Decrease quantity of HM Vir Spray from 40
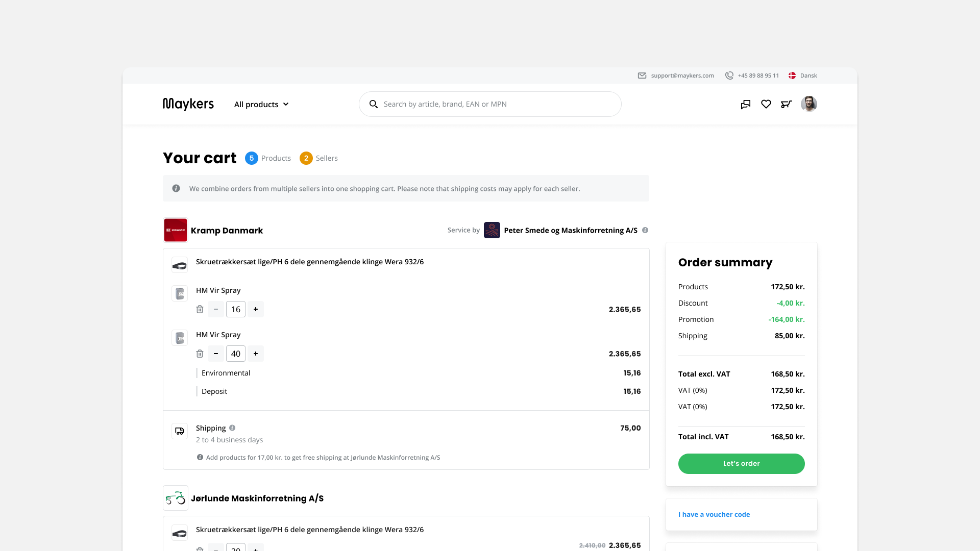 pos(216,354)
